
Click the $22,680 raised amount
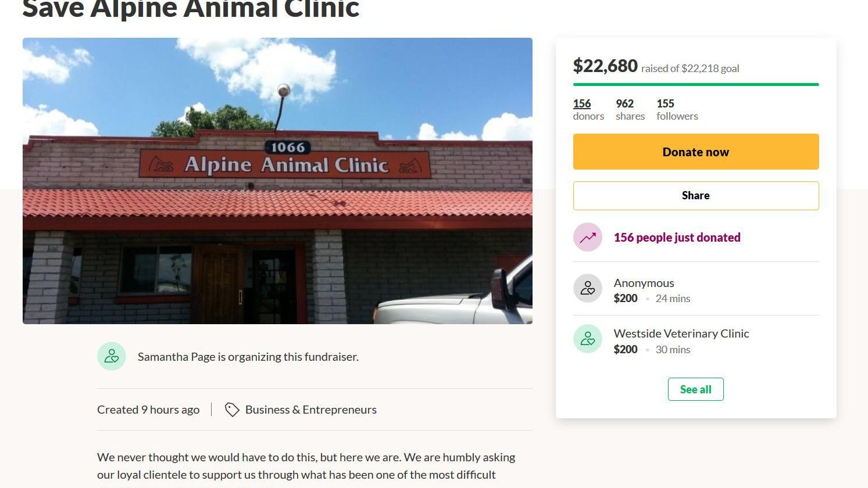(605, 66)
